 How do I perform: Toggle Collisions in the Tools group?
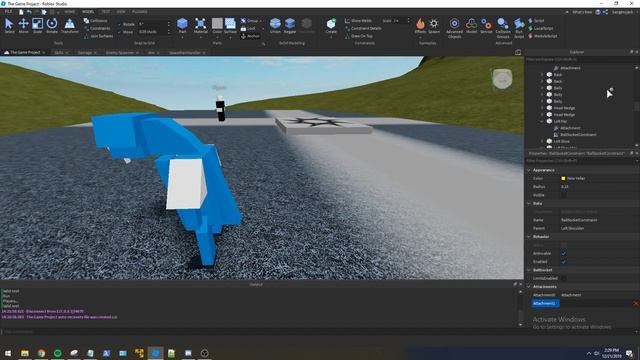coord(96,20)
